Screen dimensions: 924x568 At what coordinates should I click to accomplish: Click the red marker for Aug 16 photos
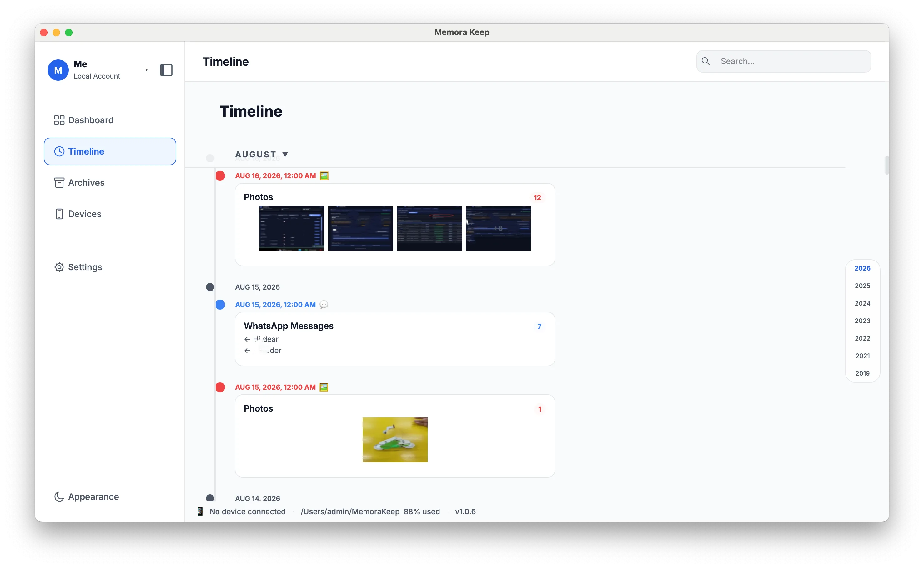(220, 176)
